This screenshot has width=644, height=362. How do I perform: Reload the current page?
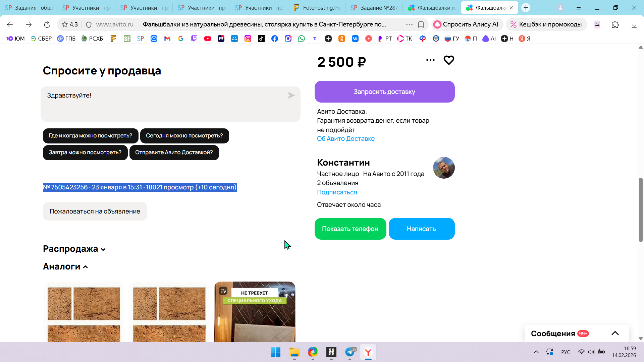[x=47, y=24]
